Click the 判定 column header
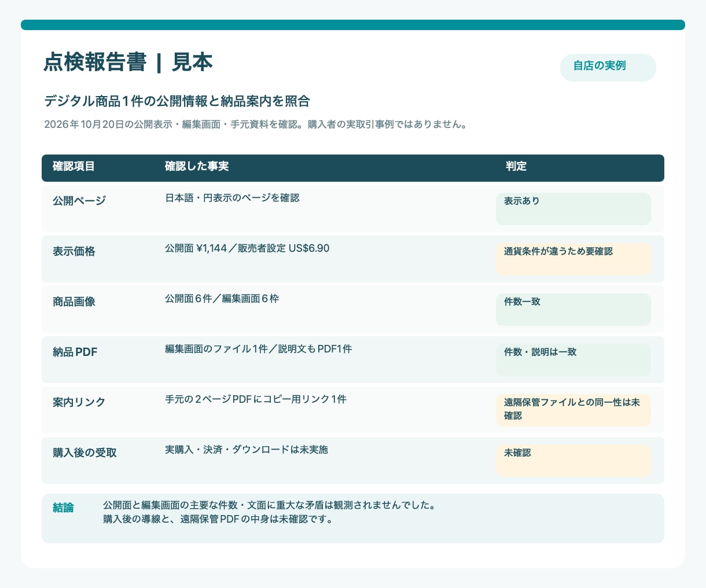This screenshot has width=706, height=588. tap(516, 167)
